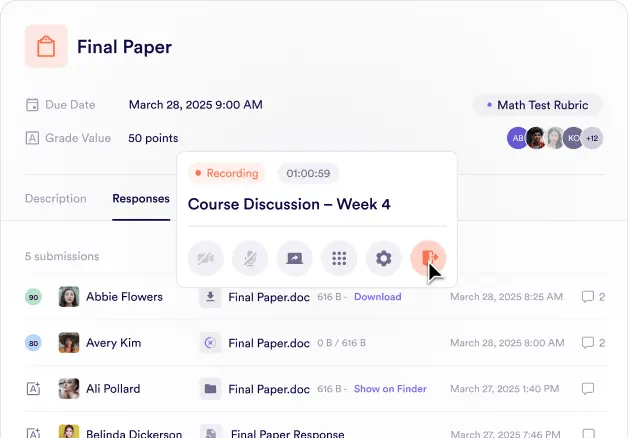Image resolution: width=628 pixels, height=438 pixels.
Task: Open Avery Kim's profile photo
Action: click(x=69, y=343)
